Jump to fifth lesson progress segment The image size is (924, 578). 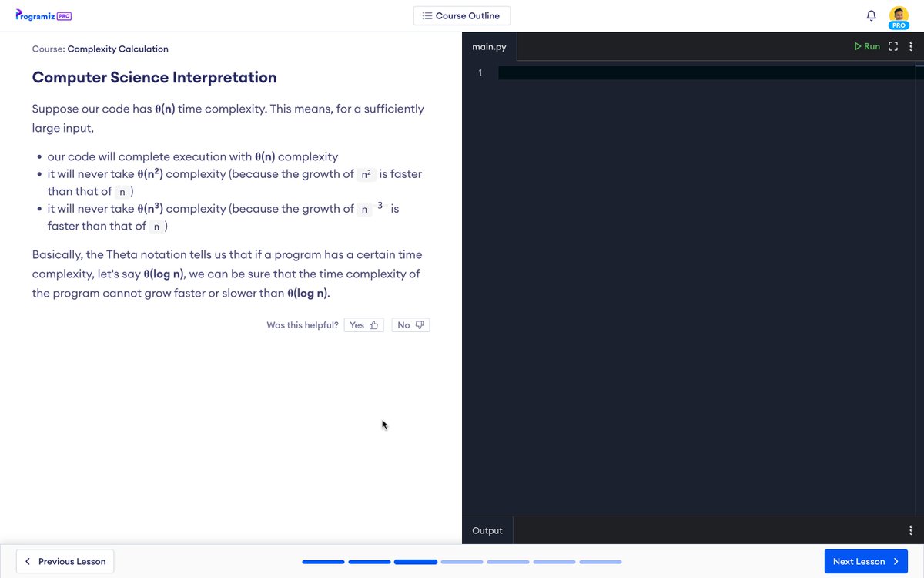508,562
